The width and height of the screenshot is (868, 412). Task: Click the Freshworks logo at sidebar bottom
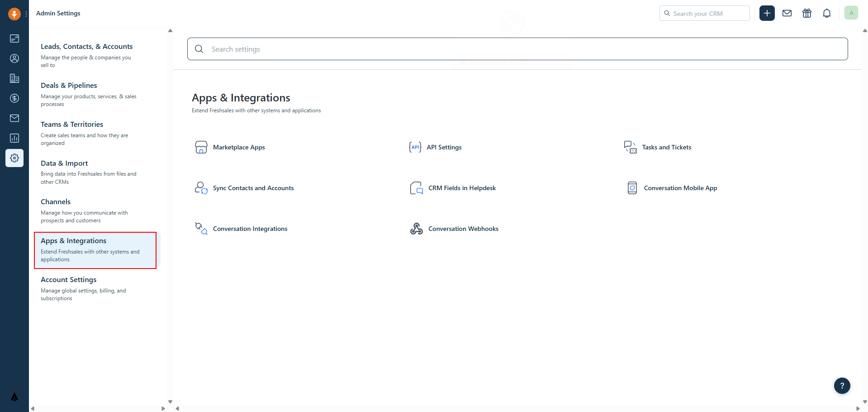pyautogui.click(x=14, y=397)
